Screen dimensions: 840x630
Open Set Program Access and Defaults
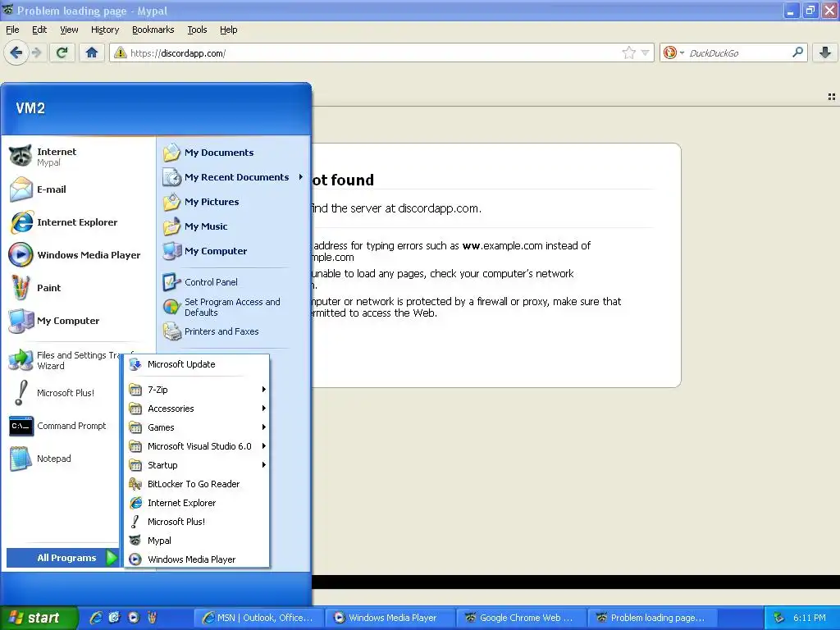coord(234,307)
